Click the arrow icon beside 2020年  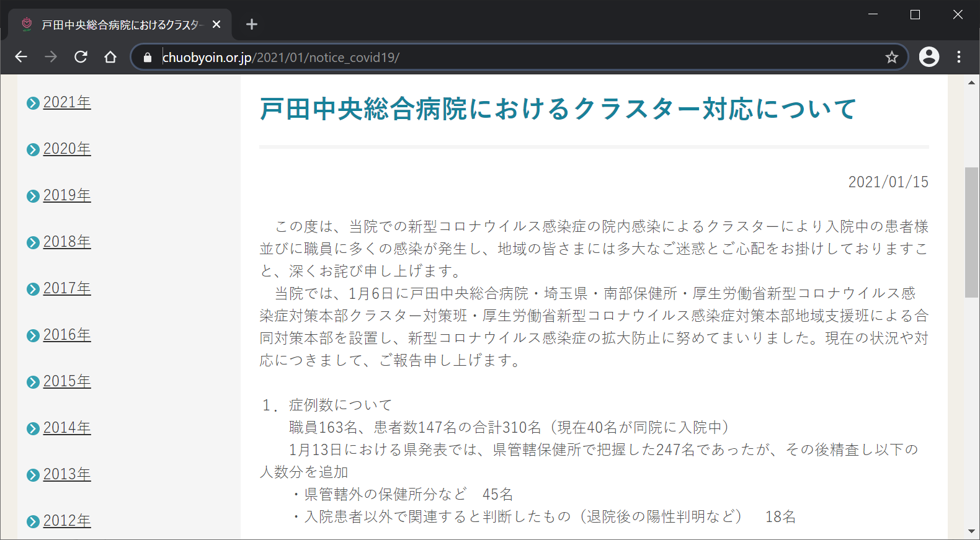point(33,149)
